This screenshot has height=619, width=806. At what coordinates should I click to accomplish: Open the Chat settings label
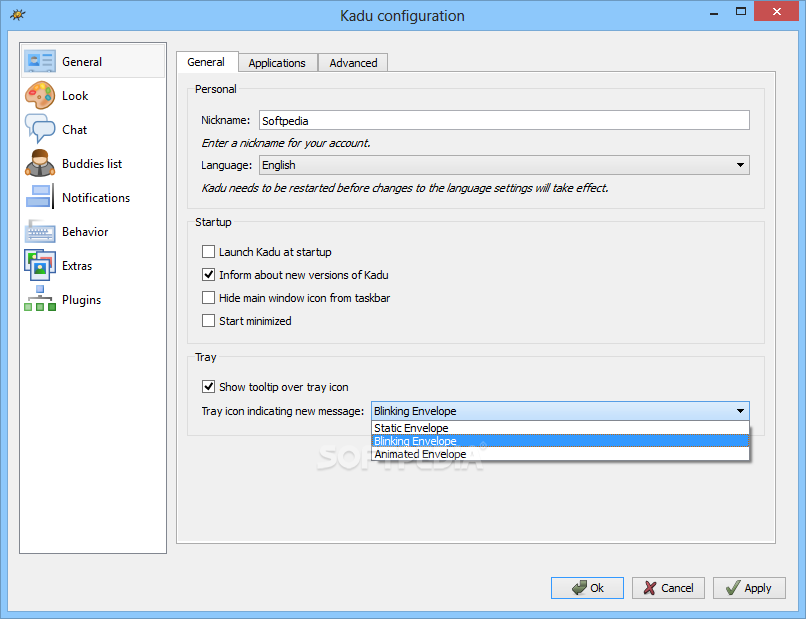(x=75, y=130)
